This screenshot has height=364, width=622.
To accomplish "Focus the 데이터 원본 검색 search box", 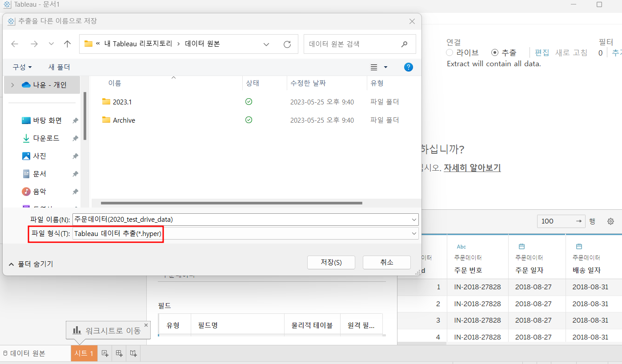I will 360,44.
